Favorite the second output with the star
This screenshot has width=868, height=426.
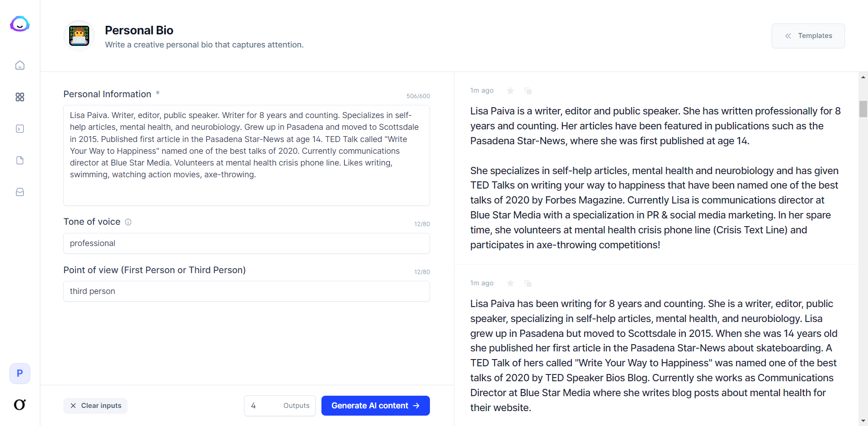pyautogui.click(x=510, y=284)
